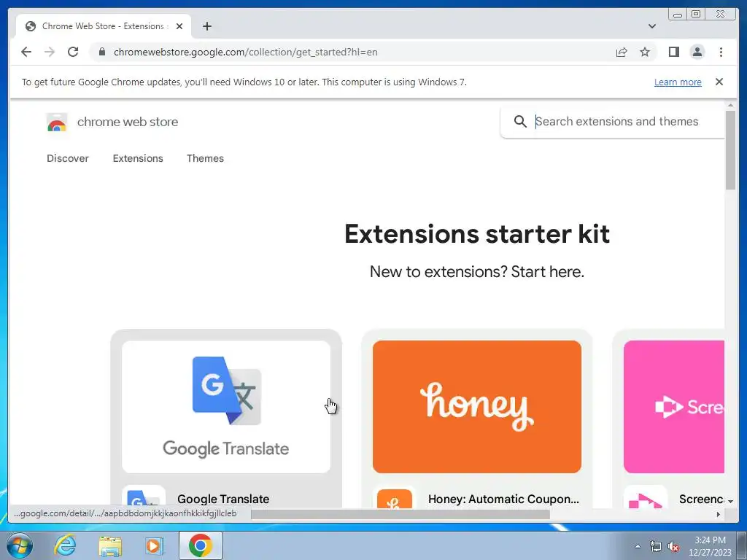Click the small Screencastify extension icon
747x560 pixels.
coord(645,497)
